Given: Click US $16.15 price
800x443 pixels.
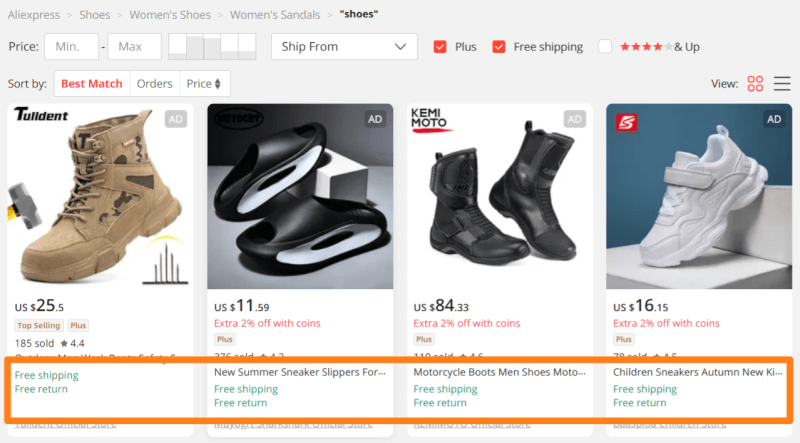Looking at the screenshot, I should tap(640, 306).
